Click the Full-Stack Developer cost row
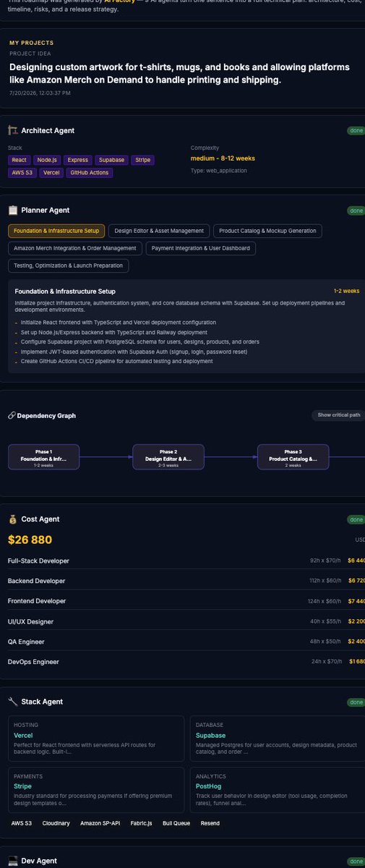Viewport: 365px width, 868px height. click(186, 561)
